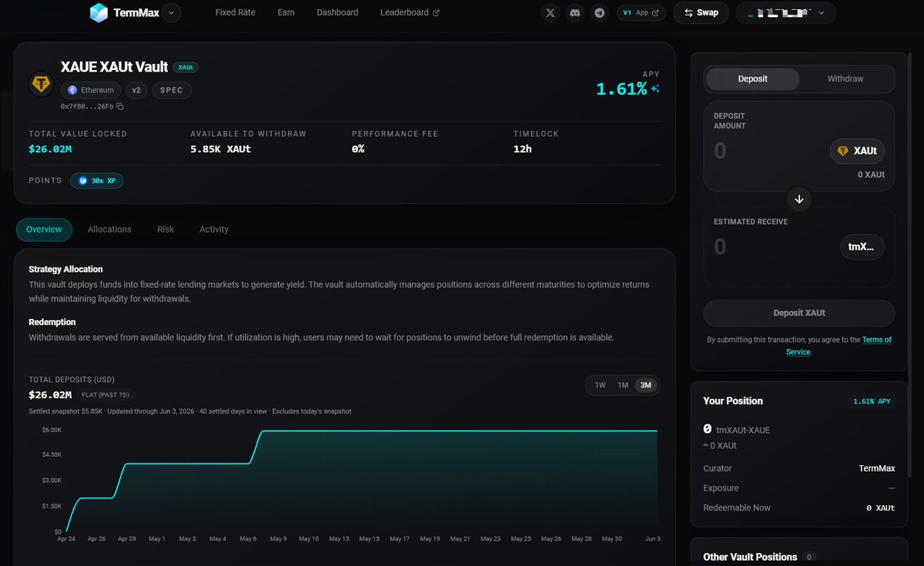Click the sparkle icon next to APY
The height and width of the screenshot is (566, 924).
tap(655, 89)
